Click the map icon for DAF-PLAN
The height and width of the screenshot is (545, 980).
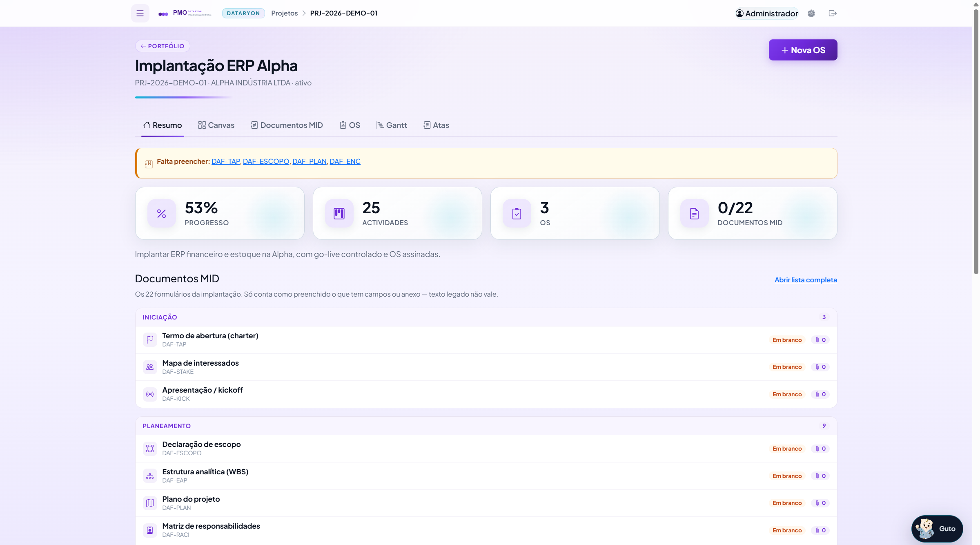pyautogui.click(x=150, y=503)
